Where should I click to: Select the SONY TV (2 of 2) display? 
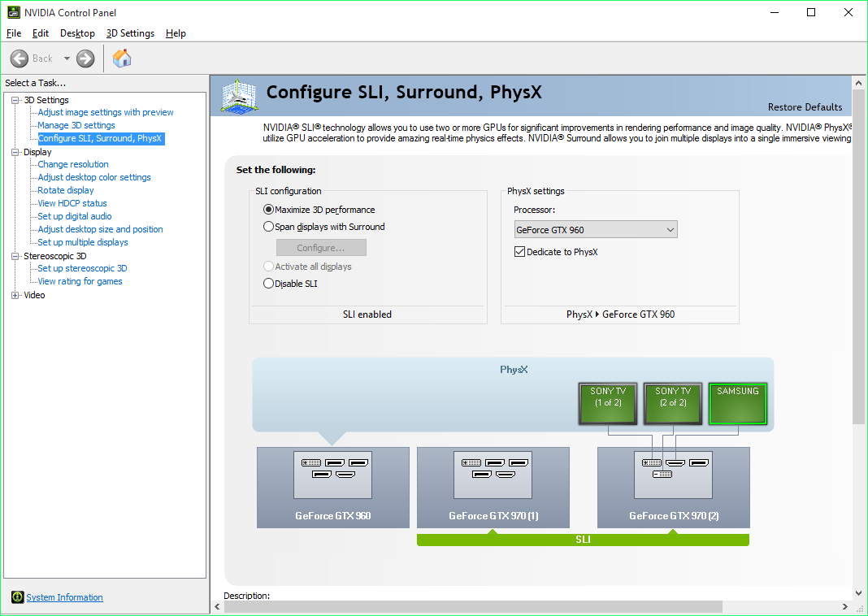pyautogui.click(x=673, y=403)
